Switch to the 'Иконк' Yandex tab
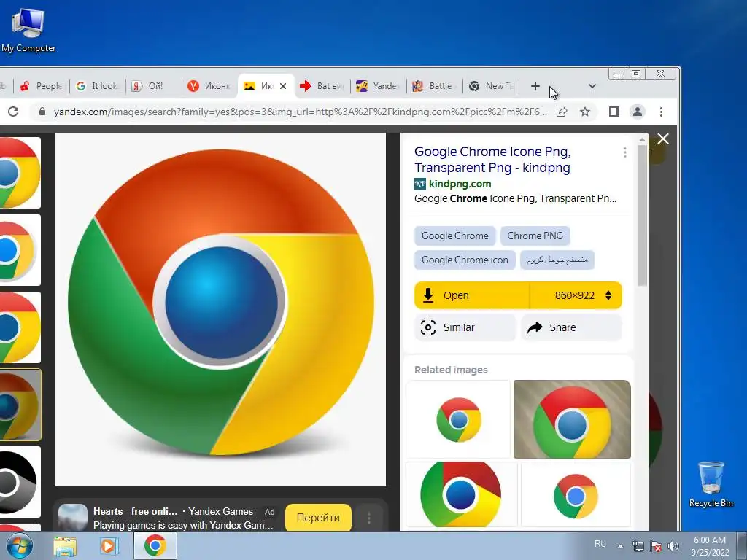747x560 pixels. point(209,86)
